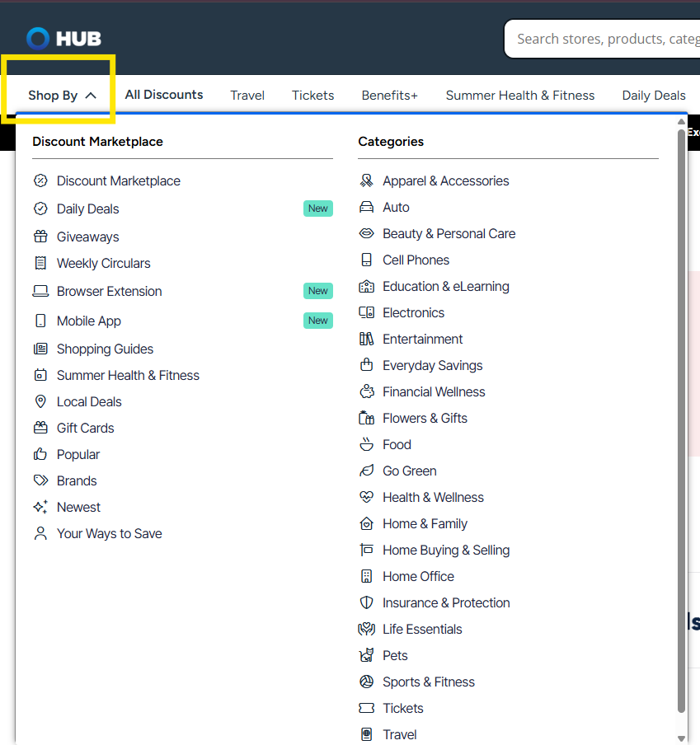Click the Go Green leaf icon

[x=366, y=471]
